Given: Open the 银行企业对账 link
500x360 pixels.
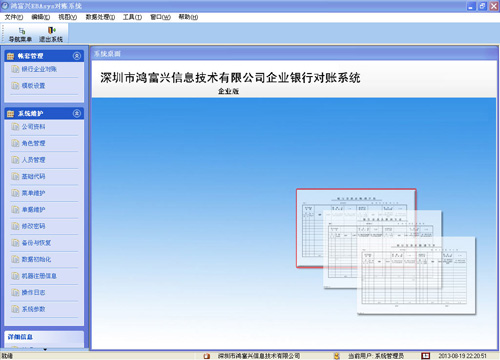Looking at the screenshot, I should click(39, 69).
